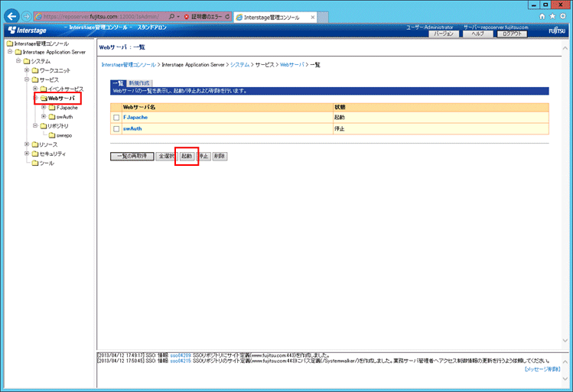
Task: Click the 削除 button
Action: [x=220, y=156]
